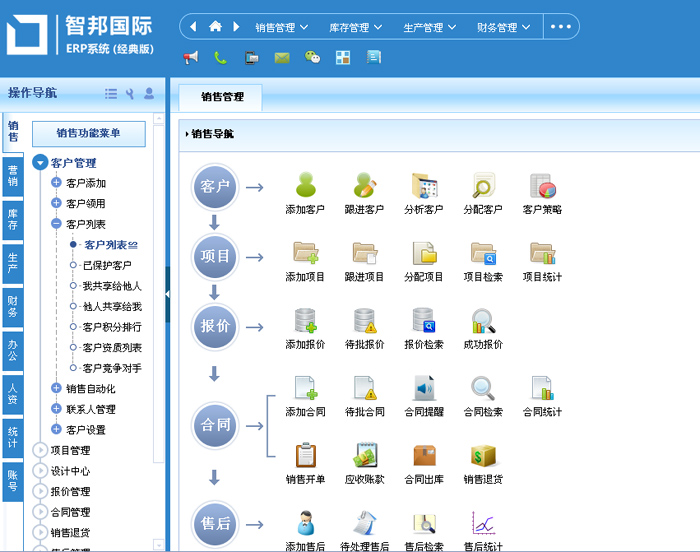Expand the 项目管理 section
700x552 pixels.
(x=41, y=450)
